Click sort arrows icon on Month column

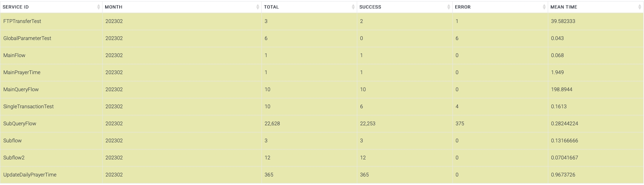[258, 7]
